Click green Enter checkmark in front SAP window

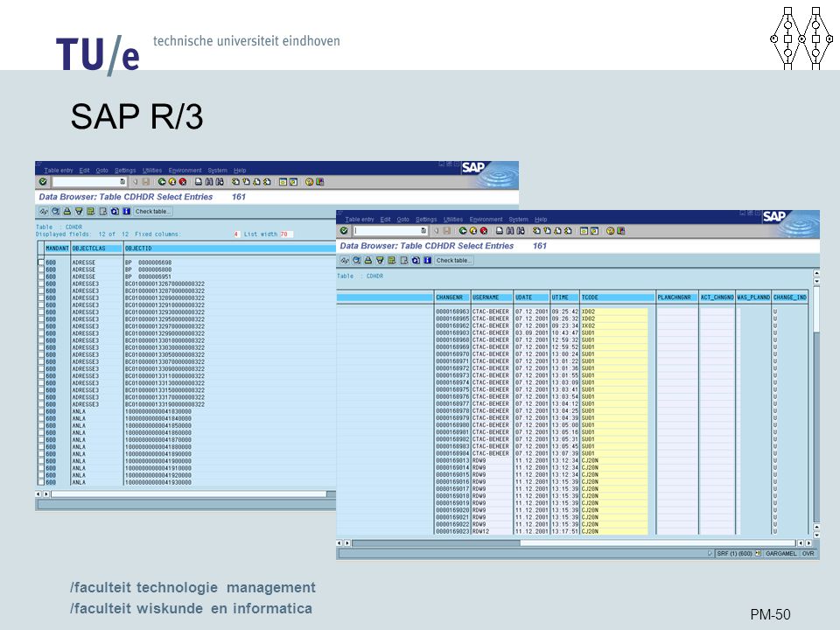(x=344, y=230)
